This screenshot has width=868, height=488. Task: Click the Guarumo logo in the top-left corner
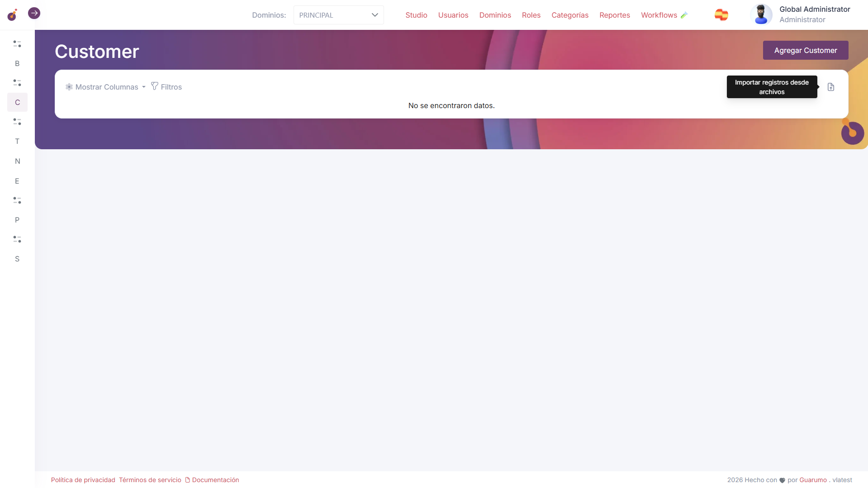pyautogui.click(x=12, y=15)
